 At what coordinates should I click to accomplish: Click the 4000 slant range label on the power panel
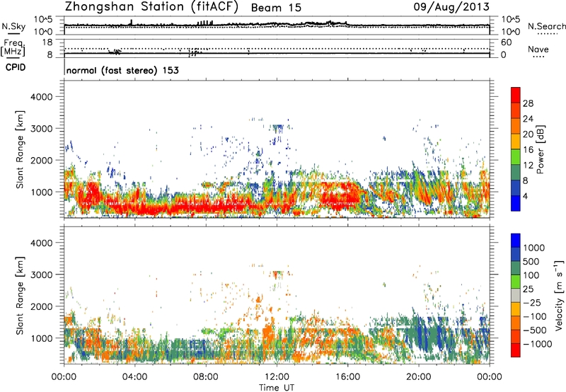pos(42,97)
